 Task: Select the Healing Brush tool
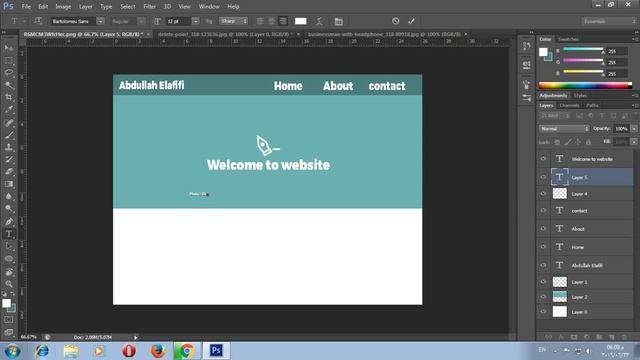click(9, 122)
